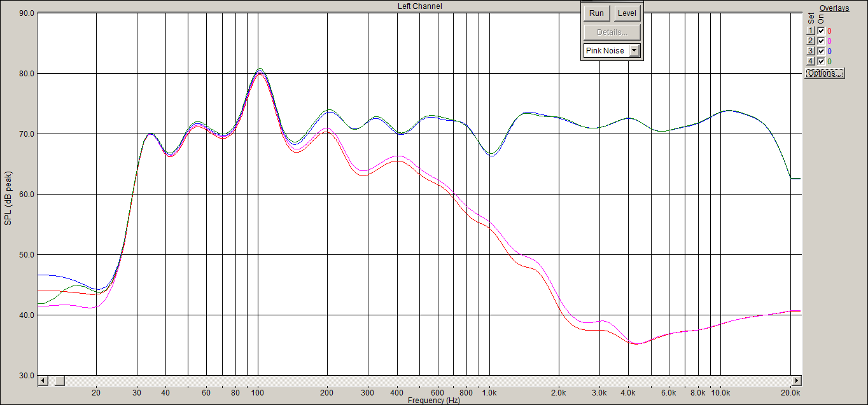Click the Overlays heading label
Viewport: 868px width, 405px height.
[834, 8]
